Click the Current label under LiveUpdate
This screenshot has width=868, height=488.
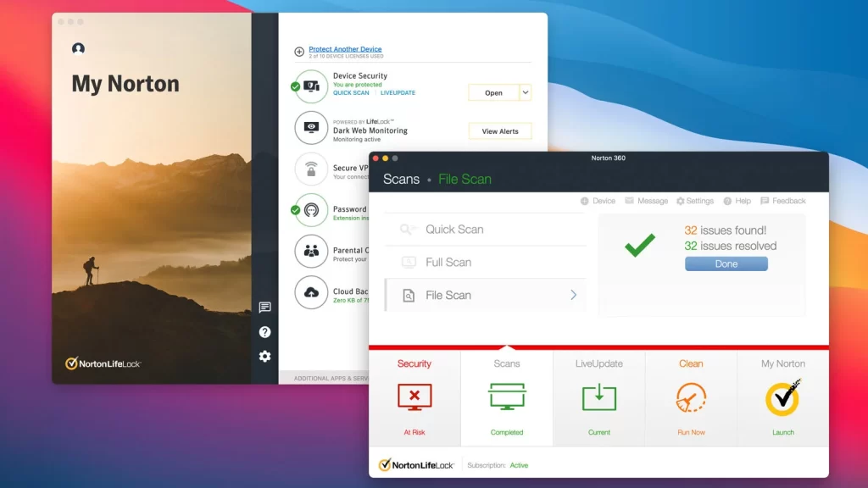(x=599, y=433)
